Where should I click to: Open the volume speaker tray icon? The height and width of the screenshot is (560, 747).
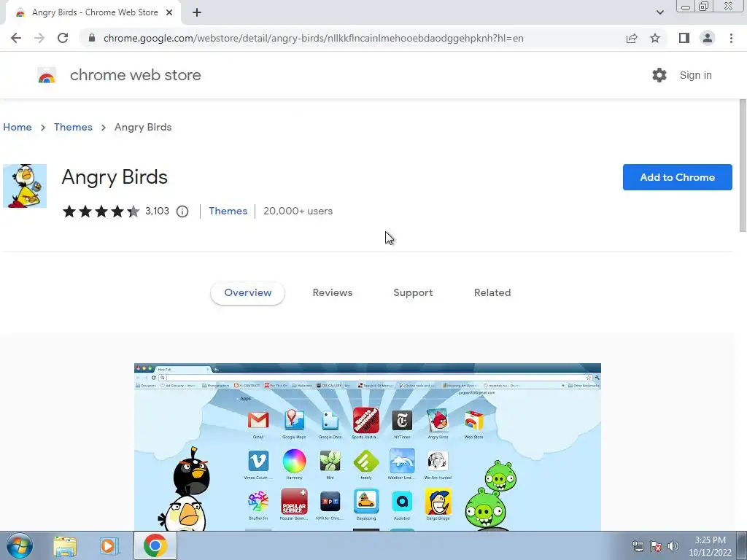coord(673,546)
